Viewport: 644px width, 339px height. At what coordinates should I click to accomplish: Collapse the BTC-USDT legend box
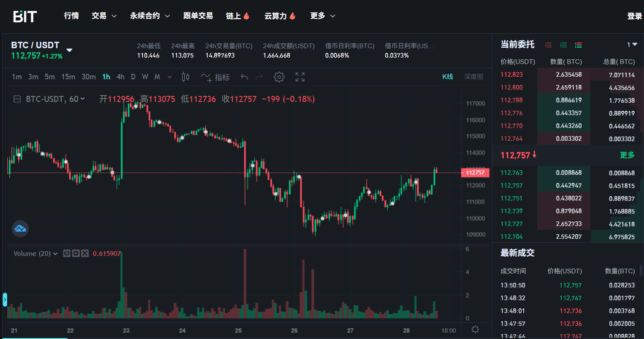[x=17, y=99]
